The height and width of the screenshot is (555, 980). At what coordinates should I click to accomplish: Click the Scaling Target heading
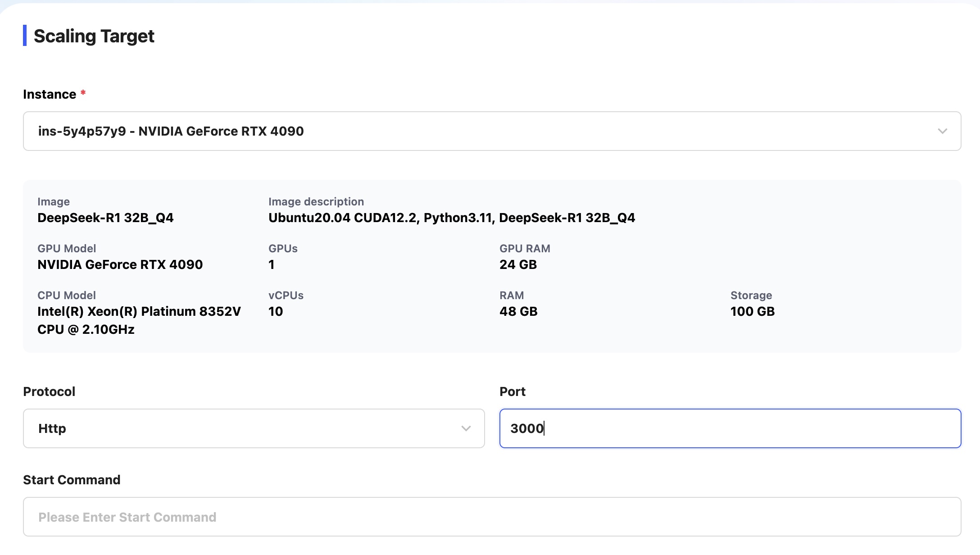tap(94, 36)
